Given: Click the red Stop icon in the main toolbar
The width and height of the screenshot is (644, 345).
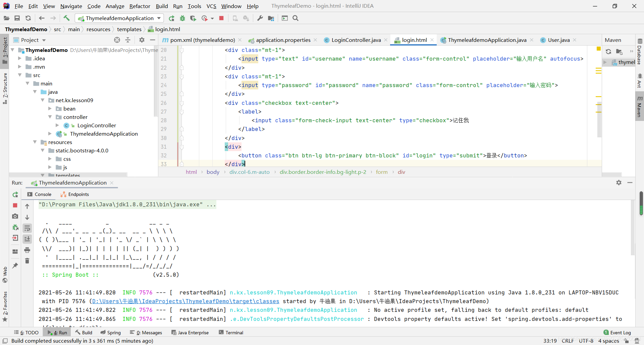Looking at the screenshot, I should pyautogui.click(x=221, y=18).
